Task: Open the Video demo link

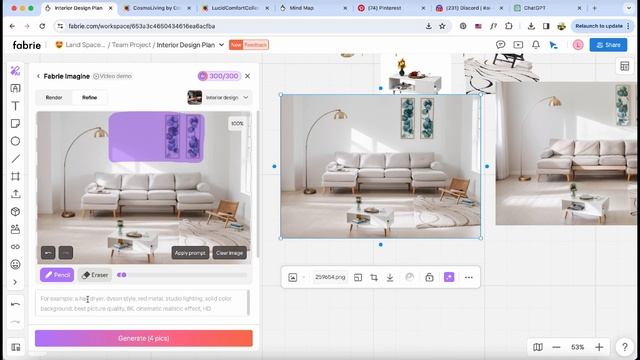Action: pyautogui.click(x=112, y=76)
